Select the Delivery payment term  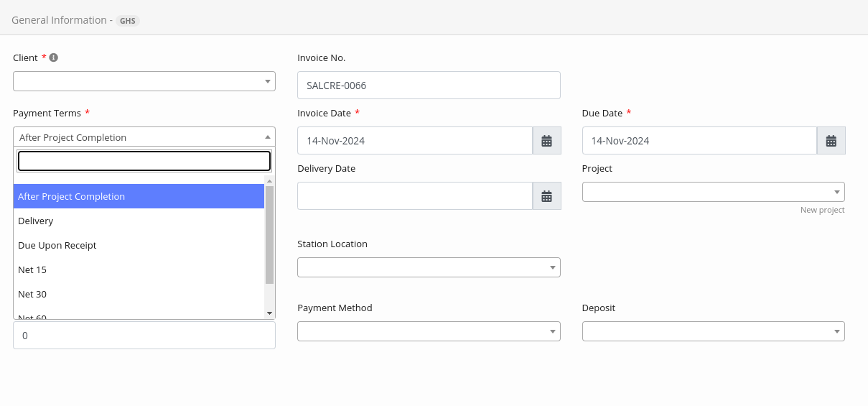[x=36, y=221]
